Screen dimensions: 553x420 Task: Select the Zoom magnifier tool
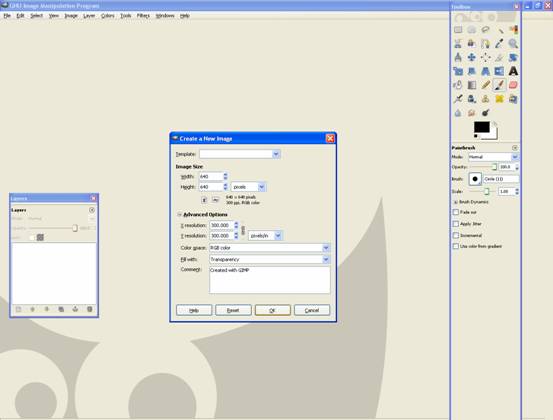click(513, 44)
